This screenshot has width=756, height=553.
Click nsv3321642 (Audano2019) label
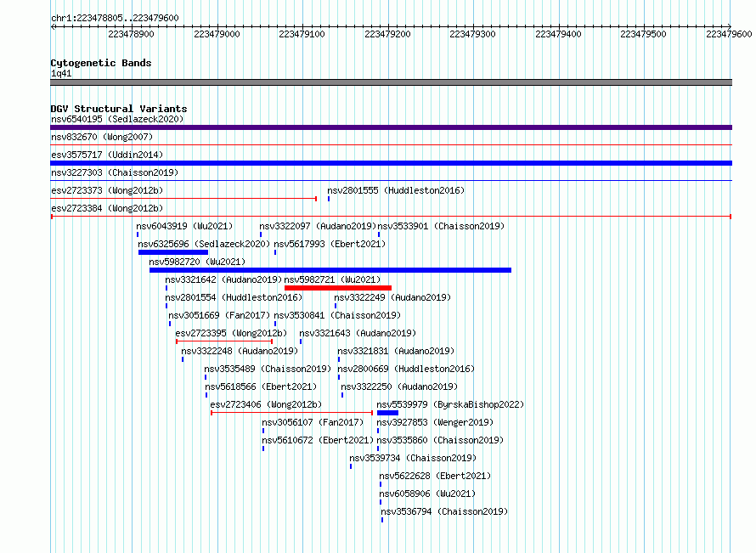point(223,279)
